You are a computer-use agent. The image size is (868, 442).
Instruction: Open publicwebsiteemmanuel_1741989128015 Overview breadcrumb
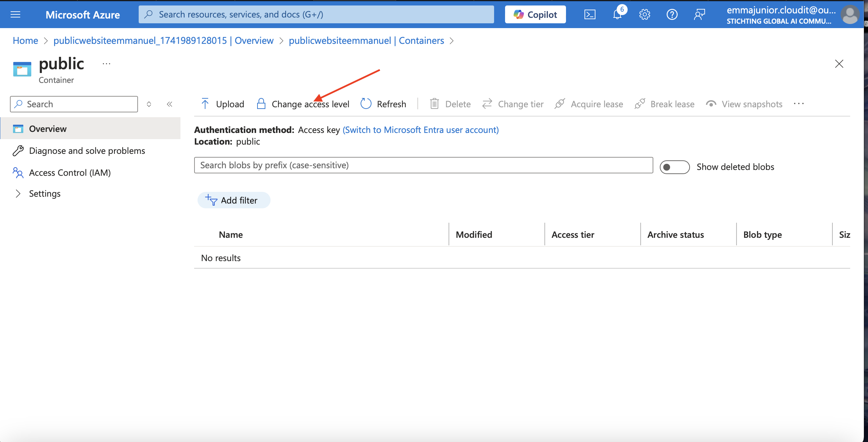[163, 40]
